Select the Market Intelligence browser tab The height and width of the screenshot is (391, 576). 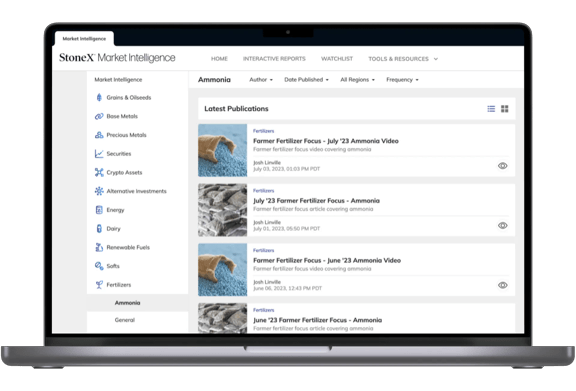tap(84, 39)
